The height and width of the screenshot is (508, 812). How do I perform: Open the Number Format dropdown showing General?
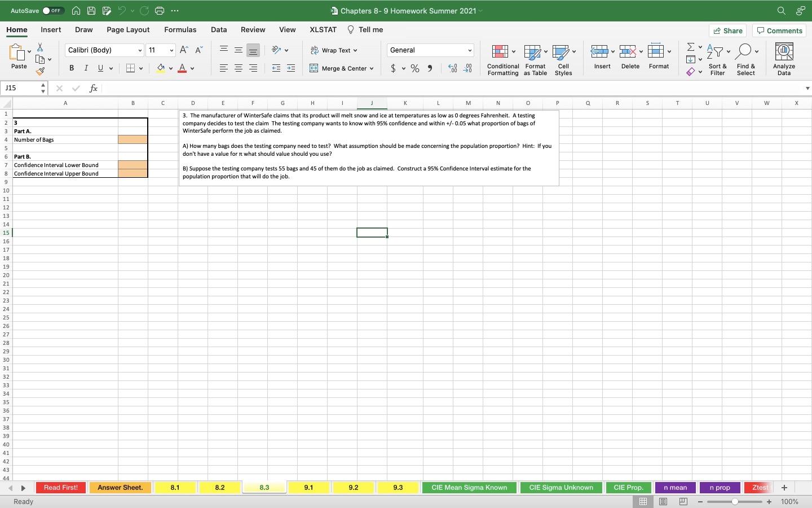tap(430, 50)
